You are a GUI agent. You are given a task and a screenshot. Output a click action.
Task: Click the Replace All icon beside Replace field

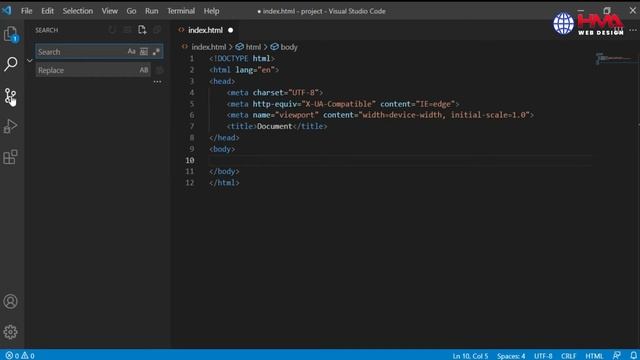coord(159,70)
